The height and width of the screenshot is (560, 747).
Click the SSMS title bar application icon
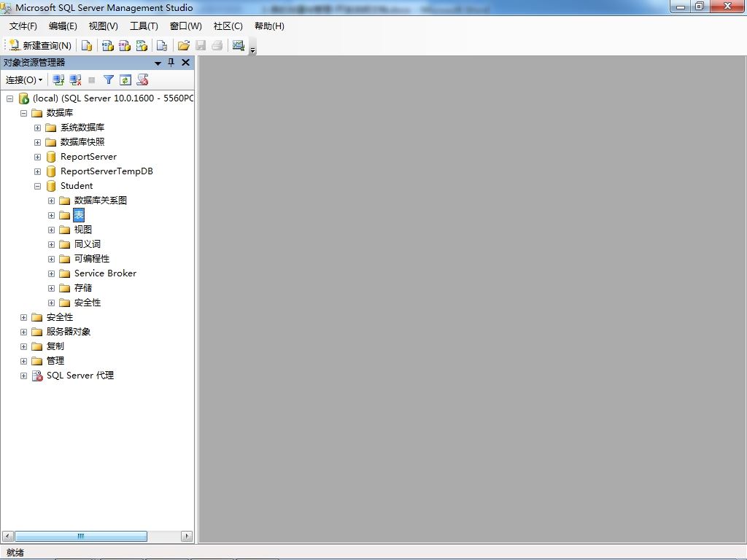click(6, 7)
